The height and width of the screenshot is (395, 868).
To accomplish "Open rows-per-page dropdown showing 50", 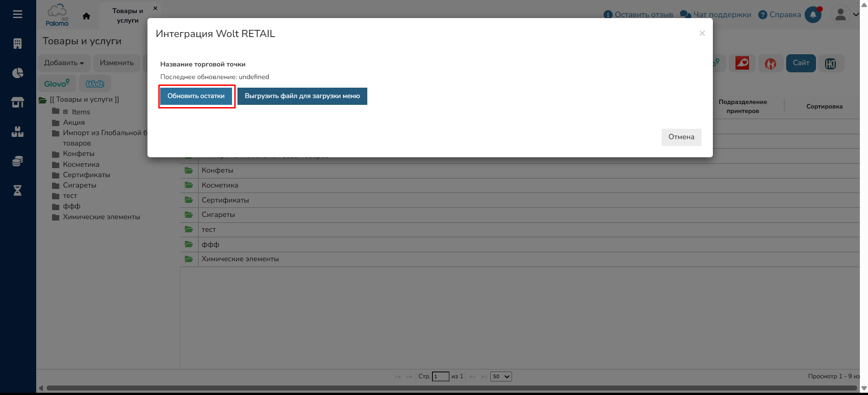I will click(501, 376).
